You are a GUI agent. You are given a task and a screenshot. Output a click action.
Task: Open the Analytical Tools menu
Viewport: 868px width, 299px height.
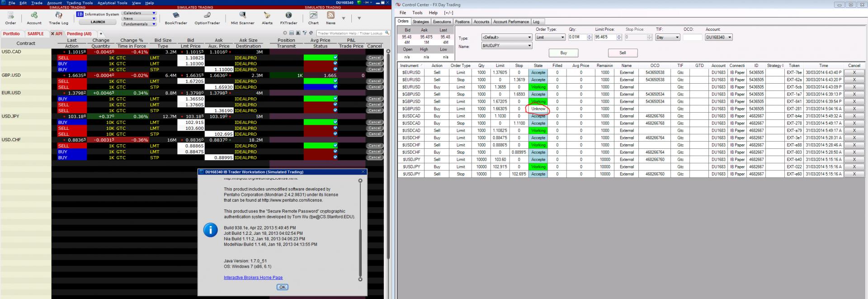click(112, 3)
